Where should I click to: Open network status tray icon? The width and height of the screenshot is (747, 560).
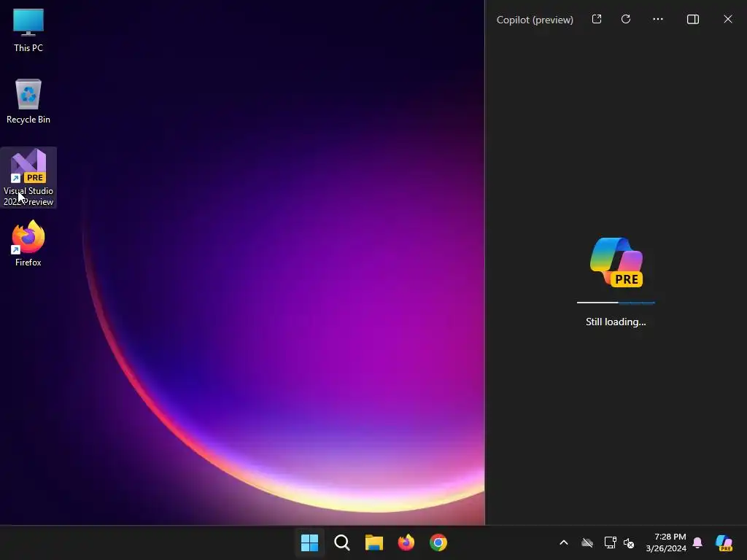(610, 542)
